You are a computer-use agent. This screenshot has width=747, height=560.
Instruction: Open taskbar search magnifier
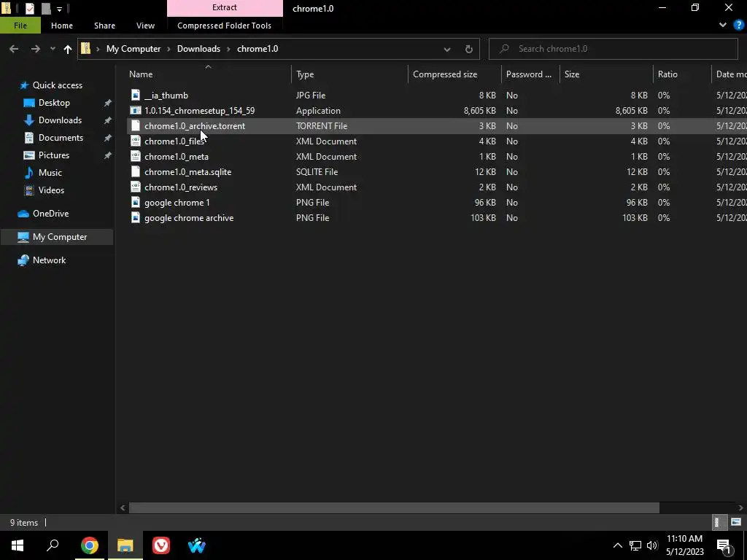click(53, 545)
